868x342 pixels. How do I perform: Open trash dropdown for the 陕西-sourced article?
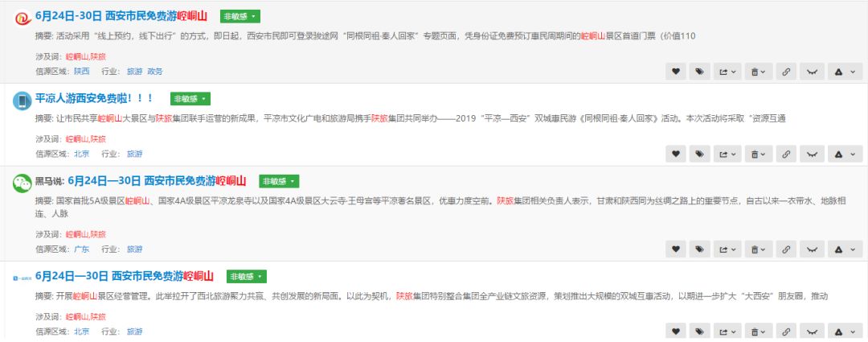tap(759, 72)
